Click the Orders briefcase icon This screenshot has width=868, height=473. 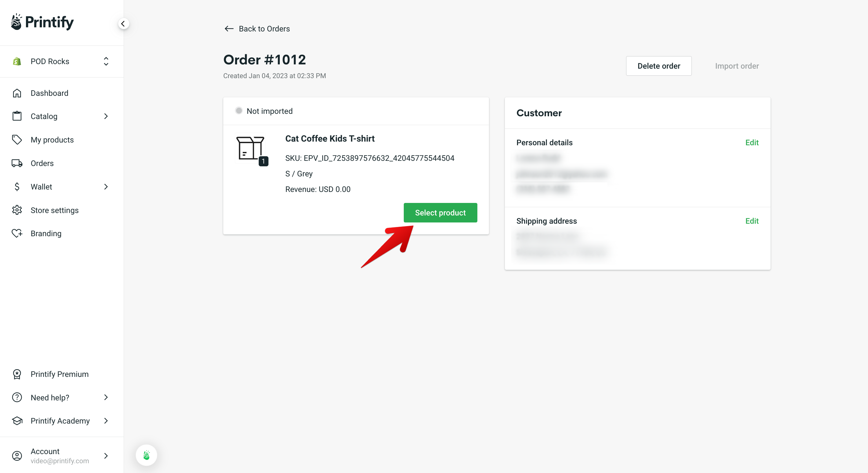click(x=17, y=163)
